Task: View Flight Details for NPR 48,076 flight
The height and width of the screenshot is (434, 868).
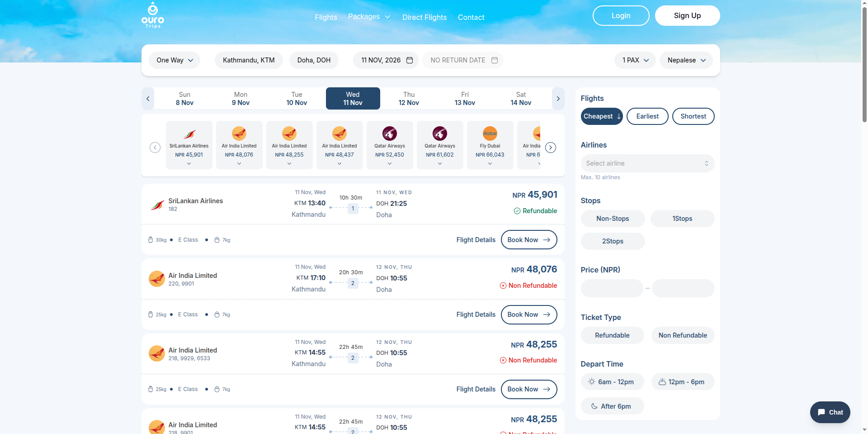Action: [x=476, y=315]
